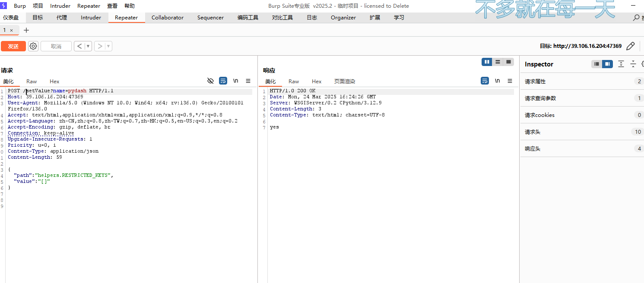Toggle \n display in request editor
The height and width of the screenshot is (283, 644).
[x=236, y=81]
